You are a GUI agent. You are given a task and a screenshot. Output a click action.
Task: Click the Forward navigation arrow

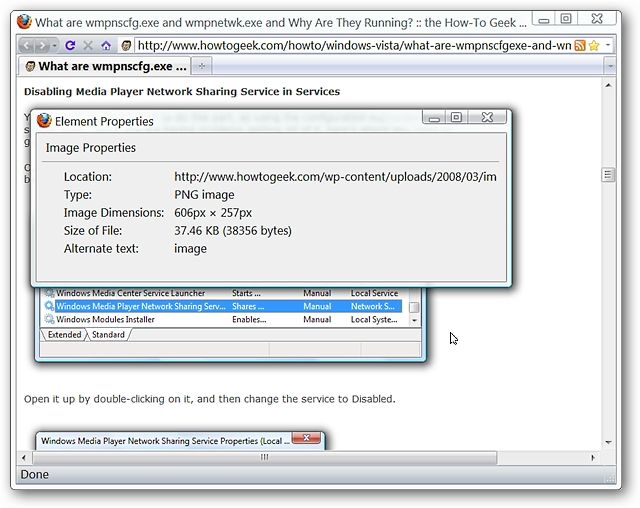pos(42,45)
